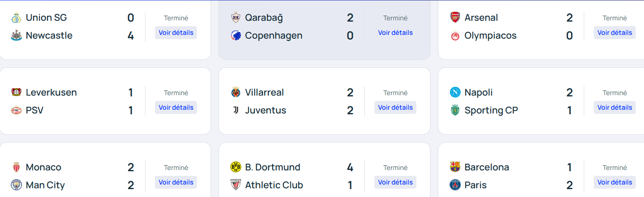This screenshot has height=197, width=644.
Task: Click the Barcelona club crest
Action: point(455,167)
